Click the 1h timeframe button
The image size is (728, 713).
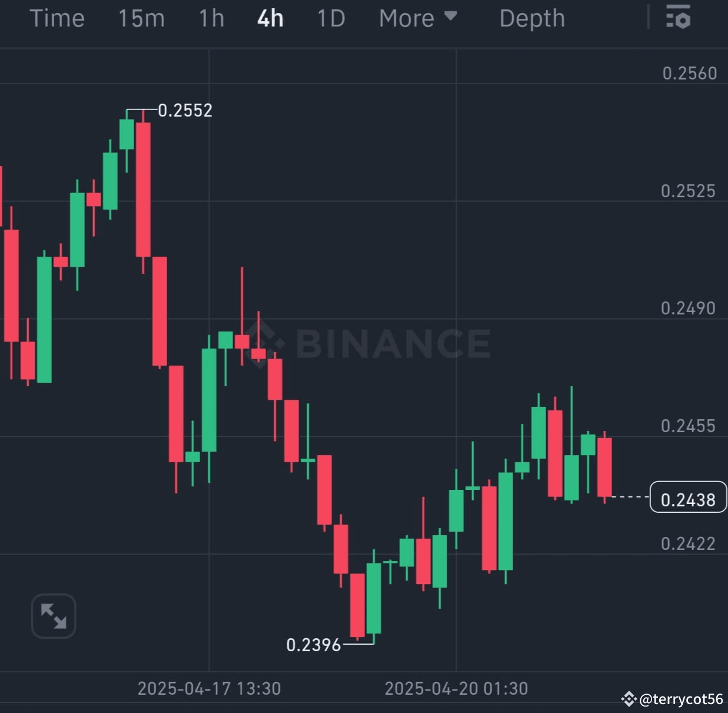[211, 18]
